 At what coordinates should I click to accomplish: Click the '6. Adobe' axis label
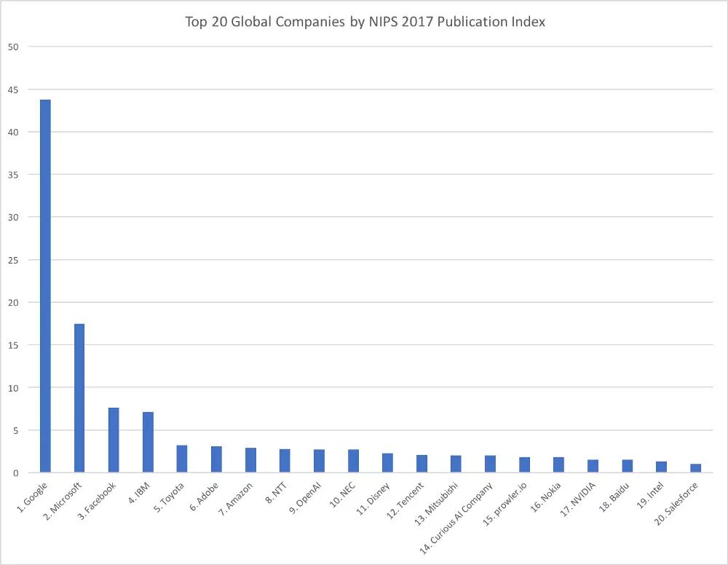pyautogui.click(x=205, y=497)
